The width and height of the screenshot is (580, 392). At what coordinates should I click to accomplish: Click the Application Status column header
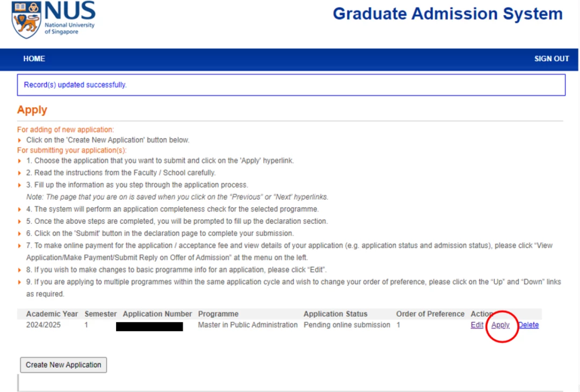[336, 314]
